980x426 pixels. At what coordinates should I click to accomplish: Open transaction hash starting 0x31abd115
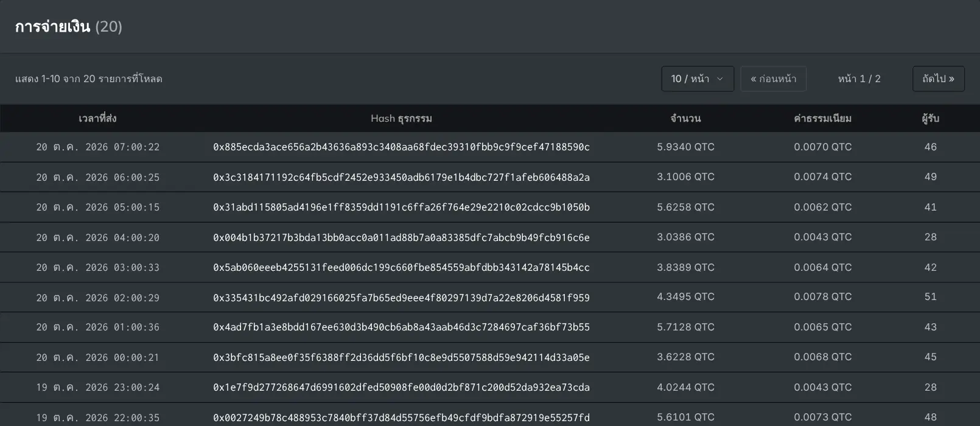point(401,208)
